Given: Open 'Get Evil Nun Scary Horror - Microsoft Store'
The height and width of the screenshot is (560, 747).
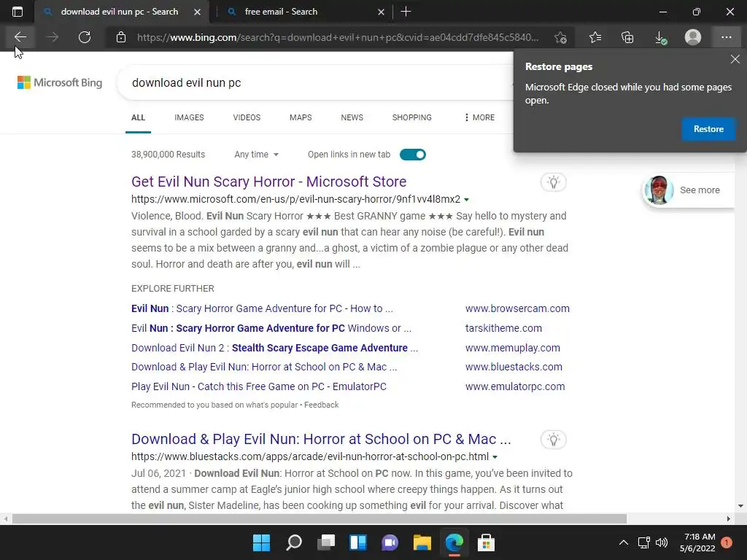Looking at the screenshot, I should pyautogui.click(x=268, y=182).
